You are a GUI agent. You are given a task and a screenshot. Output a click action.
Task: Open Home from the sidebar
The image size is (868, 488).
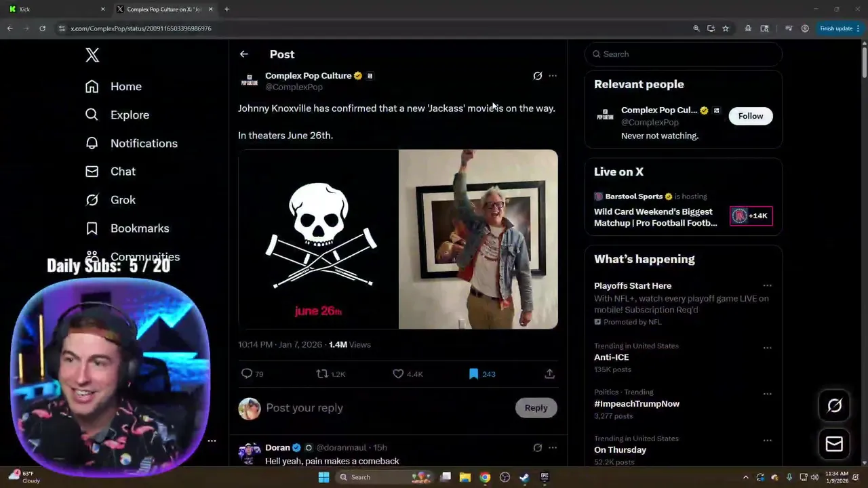click(113, 87)
